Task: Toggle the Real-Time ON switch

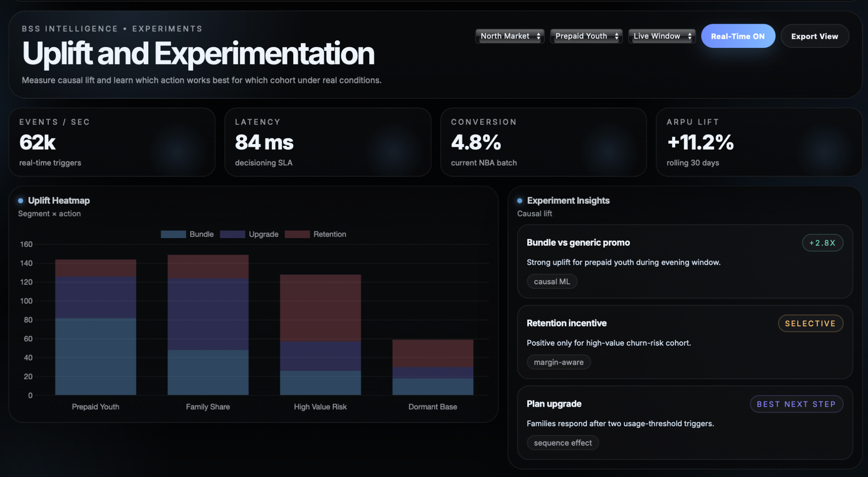Action: (x=737, y=36)
